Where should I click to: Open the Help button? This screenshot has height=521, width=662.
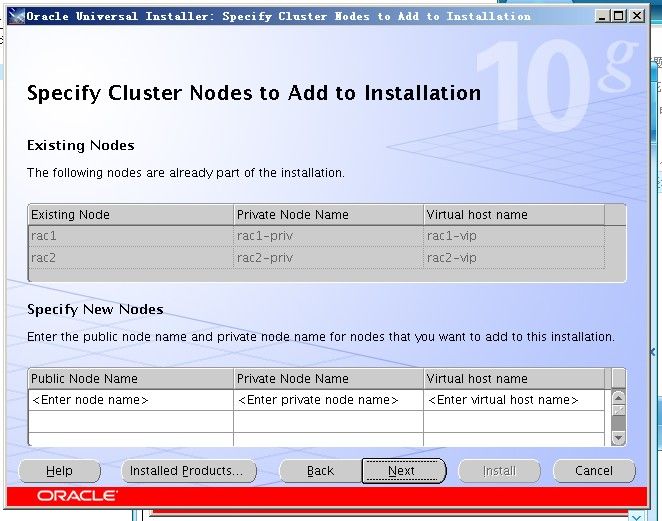(60, 471)
